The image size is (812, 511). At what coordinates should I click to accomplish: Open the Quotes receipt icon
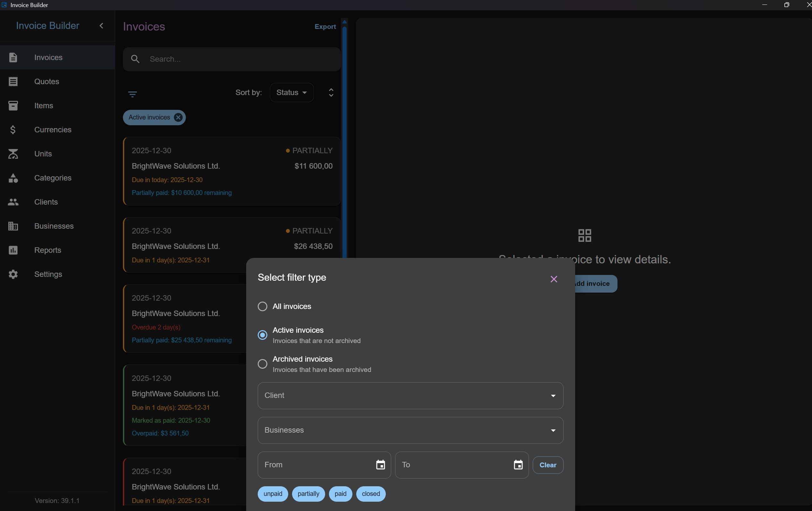13,82
